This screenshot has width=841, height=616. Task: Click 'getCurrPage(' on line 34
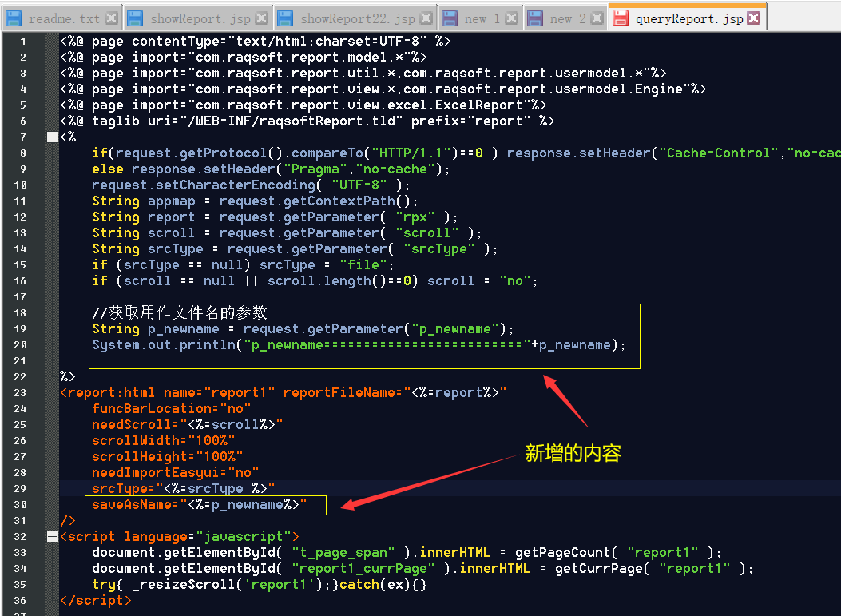(603, 569)
